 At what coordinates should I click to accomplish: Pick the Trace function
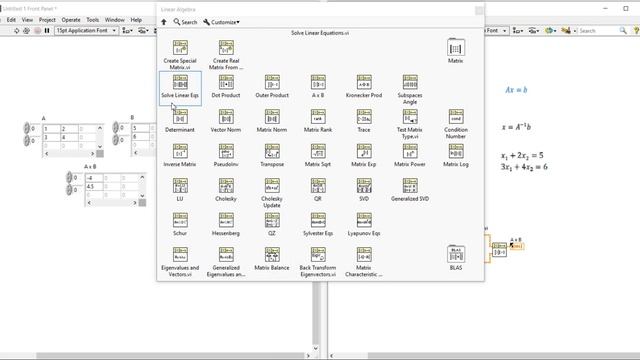click(364, 117)
